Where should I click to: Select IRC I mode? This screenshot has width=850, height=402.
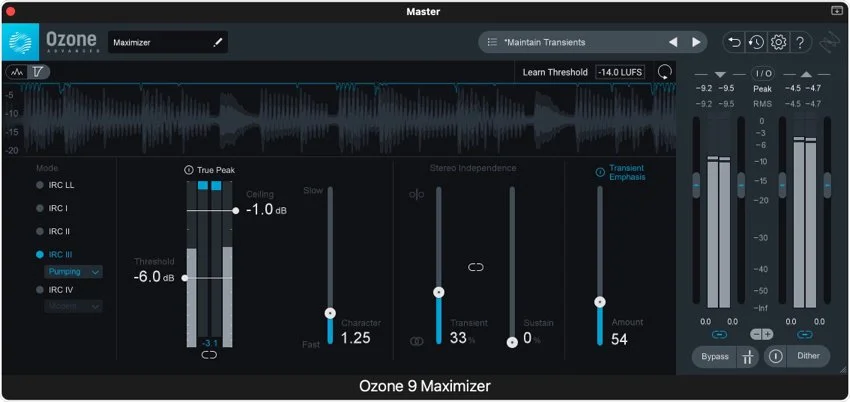pyautogui.click(x=52, y=208)
